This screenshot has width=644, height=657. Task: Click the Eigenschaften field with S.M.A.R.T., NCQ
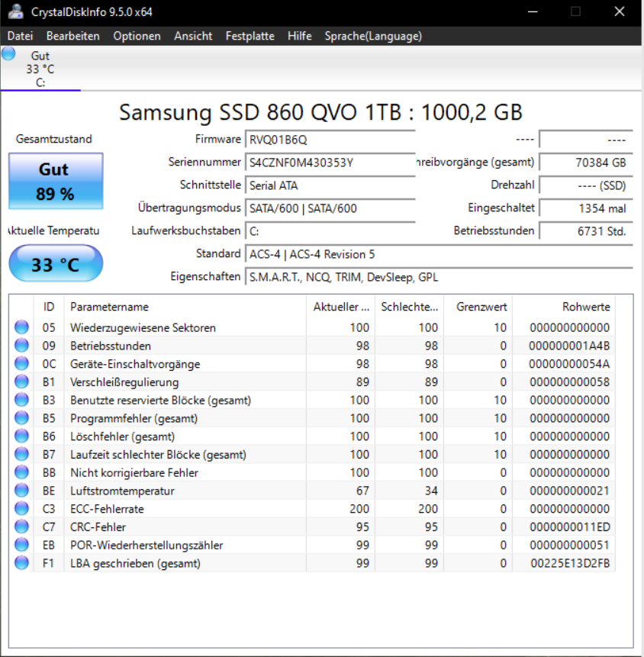pos(439,277)
